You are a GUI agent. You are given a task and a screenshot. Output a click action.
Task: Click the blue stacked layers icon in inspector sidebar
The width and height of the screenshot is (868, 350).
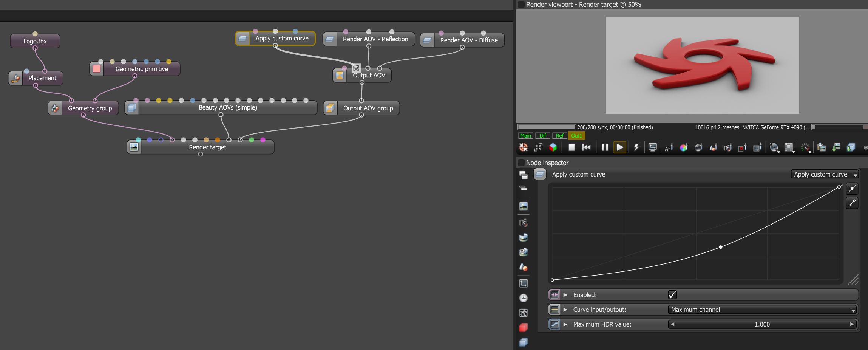coord(524,342)
